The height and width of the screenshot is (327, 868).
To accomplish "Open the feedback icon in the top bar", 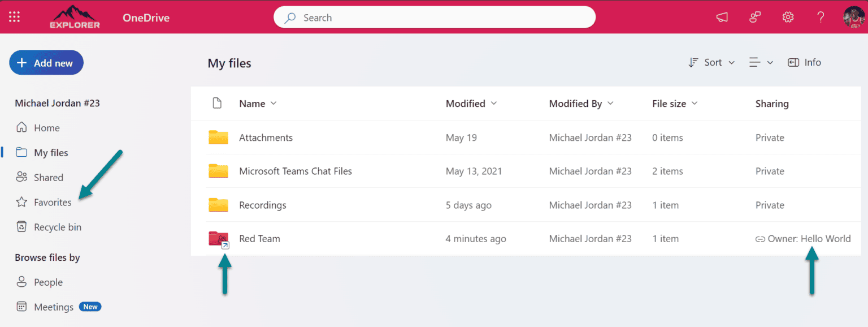I will [x=755, y=17].
